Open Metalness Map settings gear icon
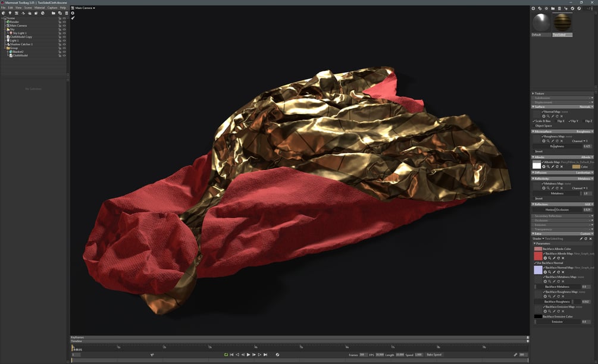Image resolution: width=598 pixels, height=364 pixels. 544,188
